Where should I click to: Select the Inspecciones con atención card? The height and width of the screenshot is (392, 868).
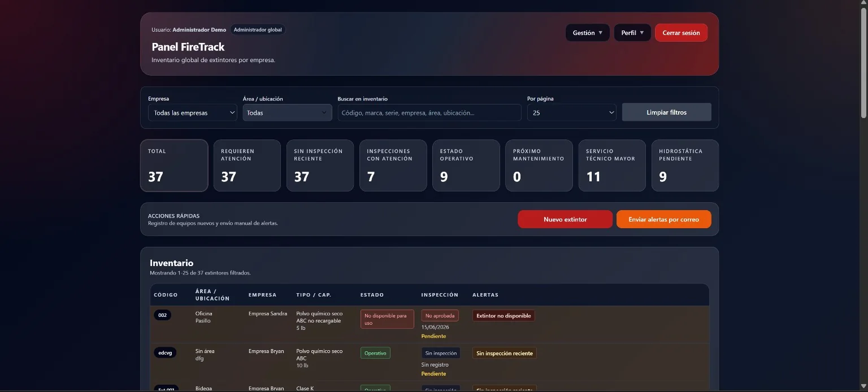[x=393, y=165]
